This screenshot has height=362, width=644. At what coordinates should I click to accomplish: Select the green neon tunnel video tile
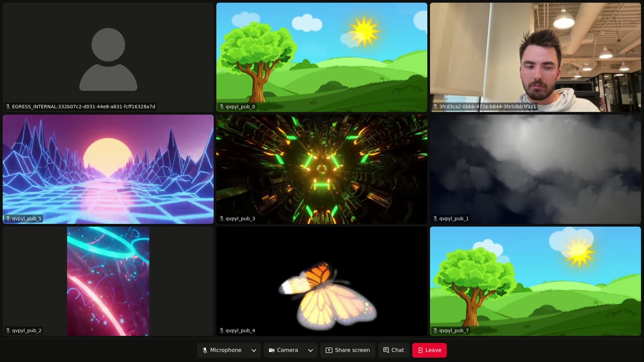click(x=322, y=169)
